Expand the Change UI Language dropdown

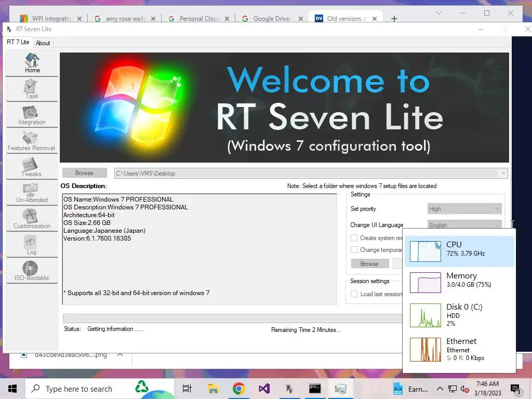[464, 225]
